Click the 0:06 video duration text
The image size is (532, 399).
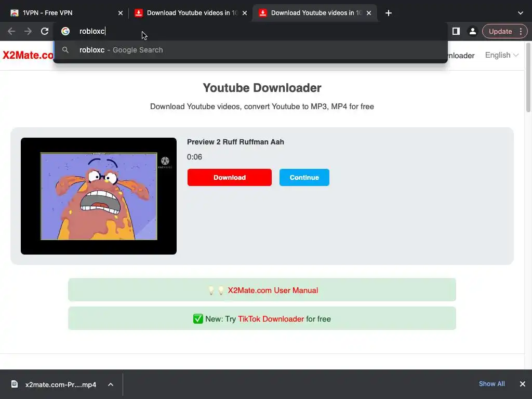[x=194, y=157]
